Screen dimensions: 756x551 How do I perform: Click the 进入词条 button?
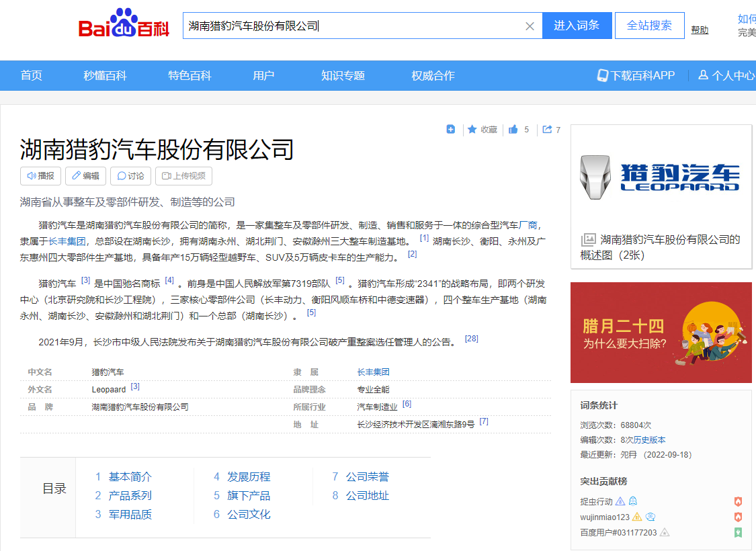click(x=577, y=26)
